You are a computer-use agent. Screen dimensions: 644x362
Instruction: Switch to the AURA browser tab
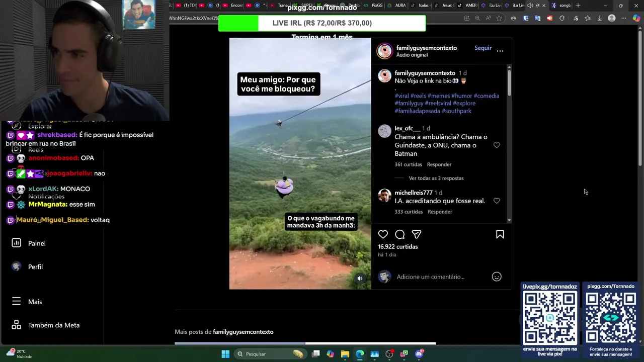tap(397, 6)
